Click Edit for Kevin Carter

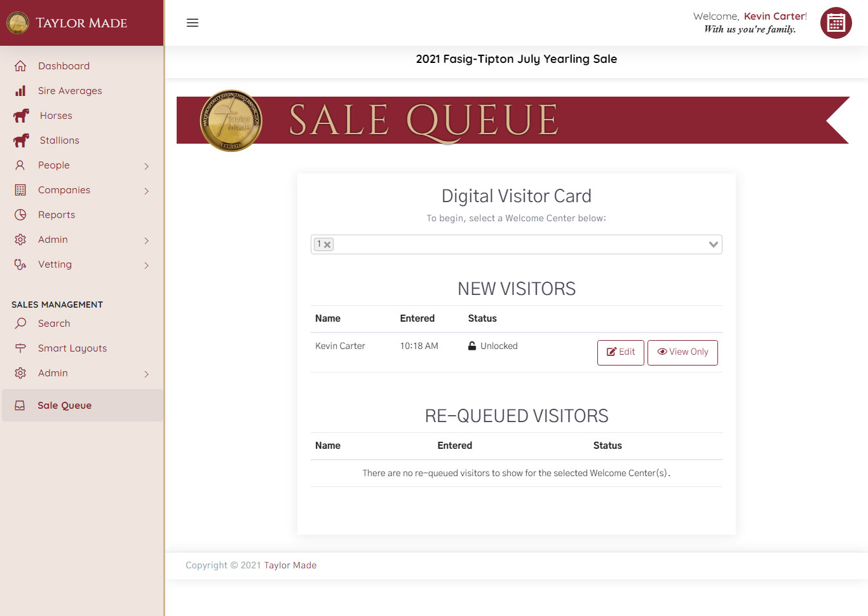[x=620, y=352]
